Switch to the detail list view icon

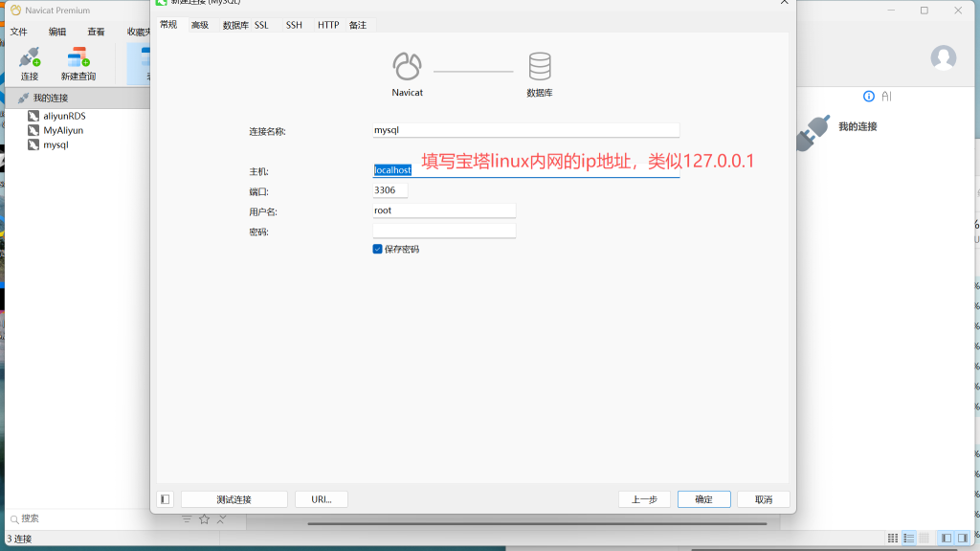(x=909, y=539)
